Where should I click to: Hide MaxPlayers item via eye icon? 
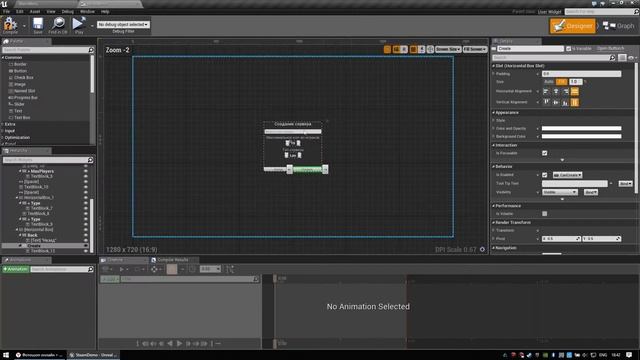click(x=86, y=171)
